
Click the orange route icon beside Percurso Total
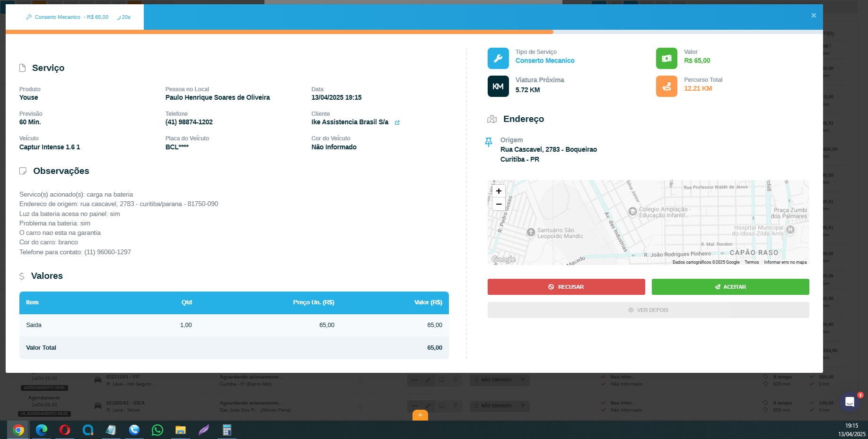coord(666,86)
